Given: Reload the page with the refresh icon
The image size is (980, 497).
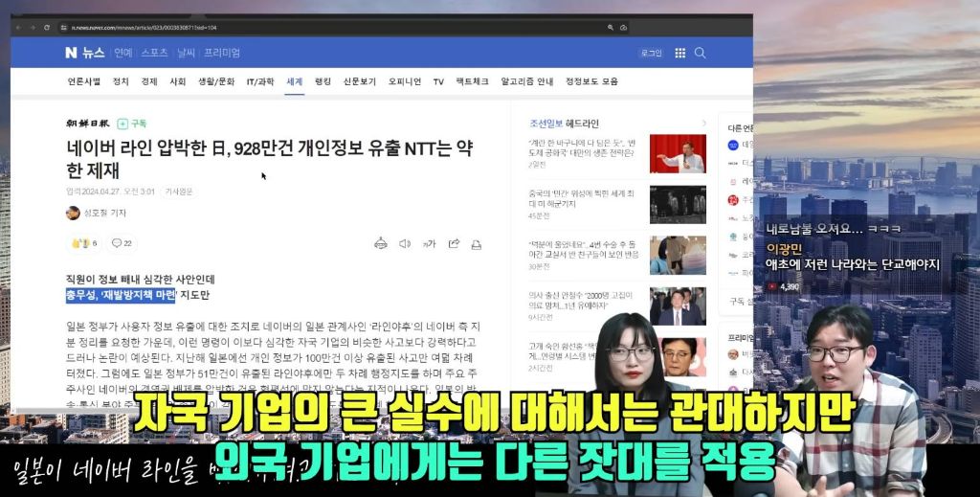Looking at the screenshot, I should (47, 28).
